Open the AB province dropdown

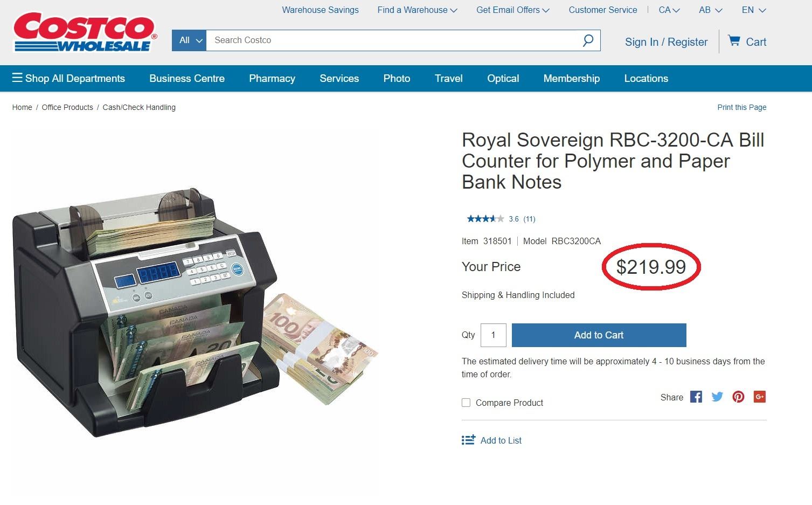pos(710,10)
